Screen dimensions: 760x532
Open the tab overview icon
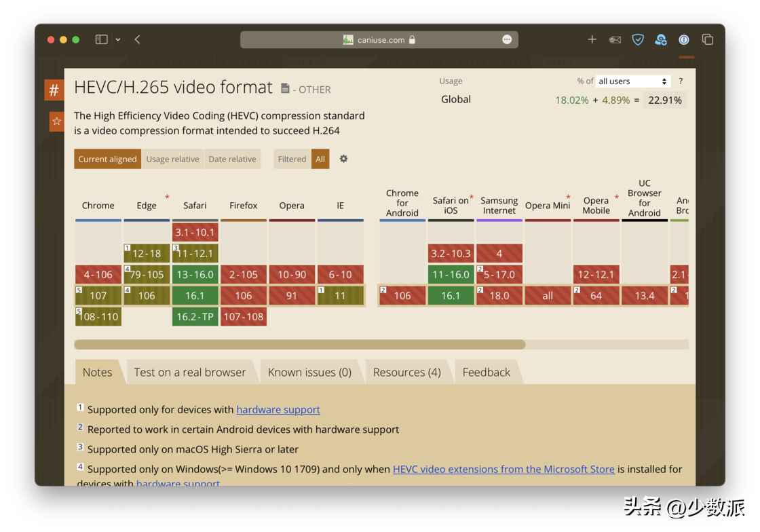tap(707, 39)
